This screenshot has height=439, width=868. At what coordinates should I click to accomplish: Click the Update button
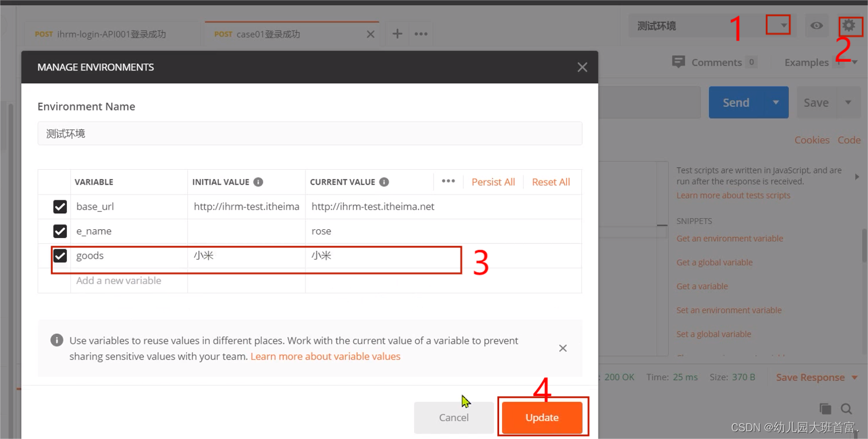[x=542, y=418]
